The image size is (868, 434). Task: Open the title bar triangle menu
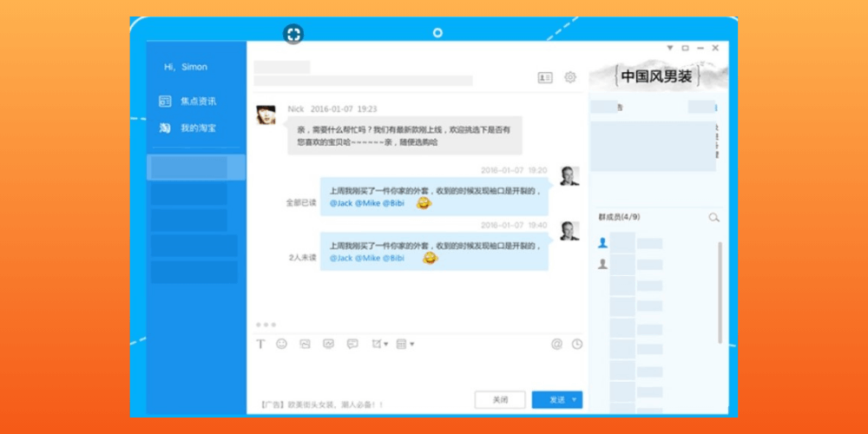[670, 48]
